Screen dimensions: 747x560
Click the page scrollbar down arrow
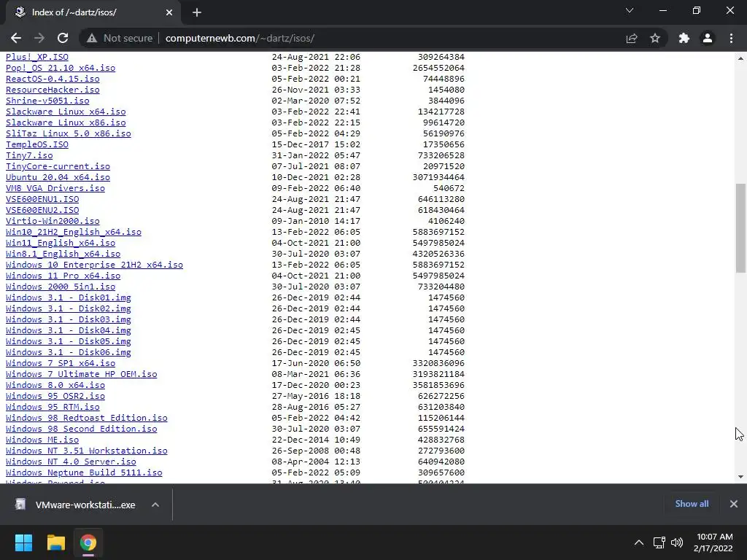[x=740, y=476]
